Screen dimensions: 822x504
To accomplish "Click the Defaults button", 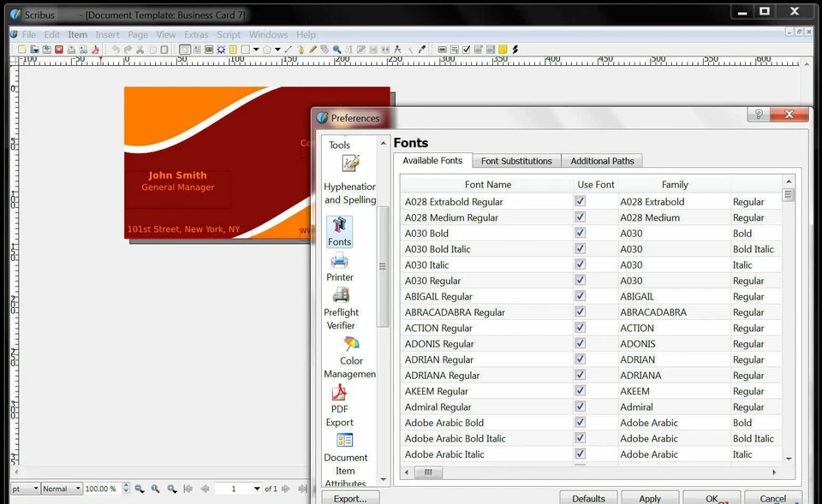I will click(x=588, y=497).
